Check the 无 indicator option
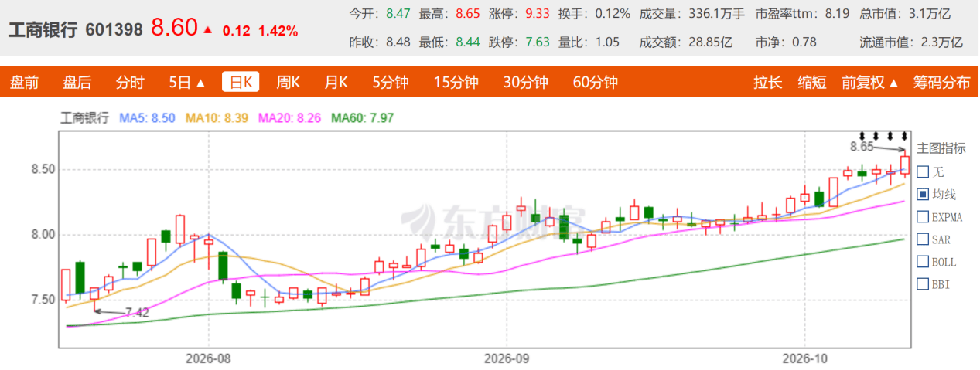 (923, 172)
